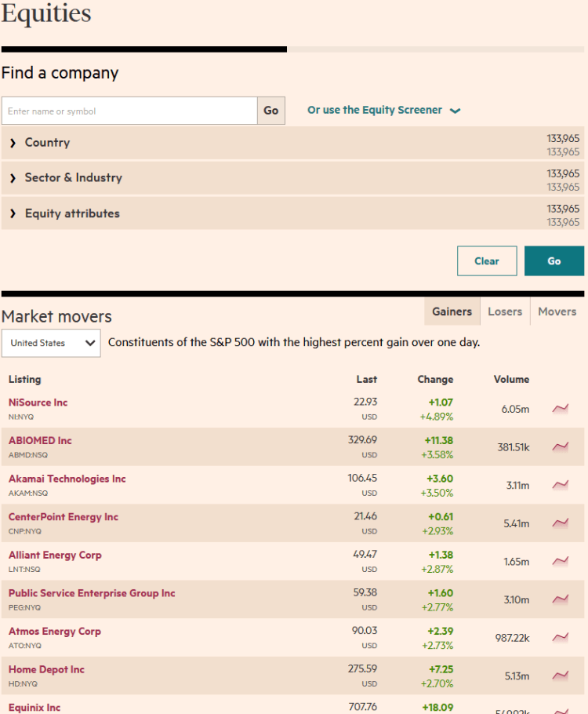Expand Sector & Industry filter
Viewport: 588px width, 714px height.
(x=73, y=178)
